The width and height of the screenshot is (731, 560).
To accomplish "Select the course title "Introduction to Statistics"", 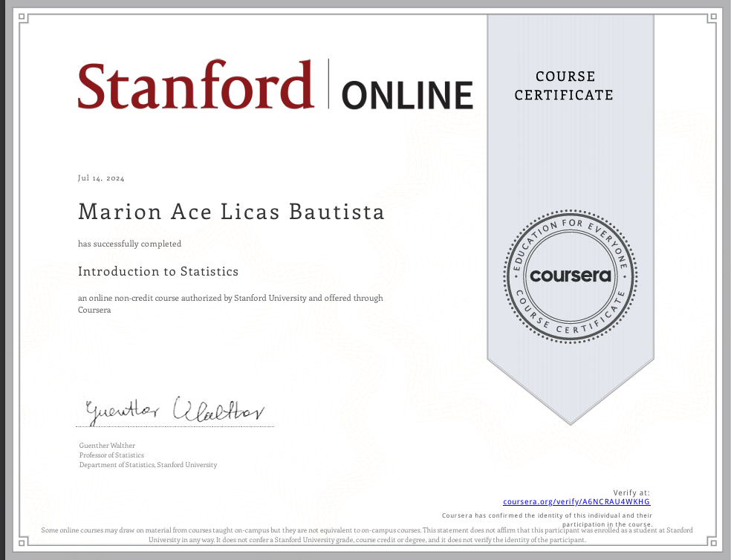I will (158, 271).
